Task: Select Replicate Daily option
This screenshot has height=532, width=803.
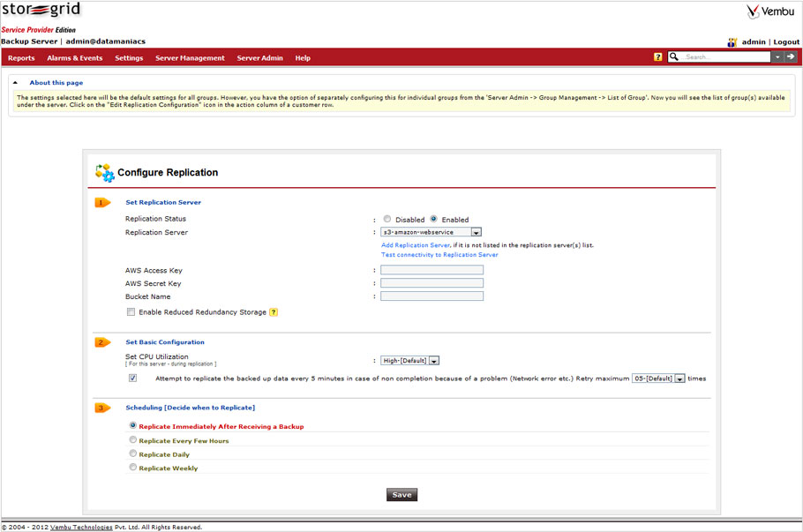Action: 133,453
